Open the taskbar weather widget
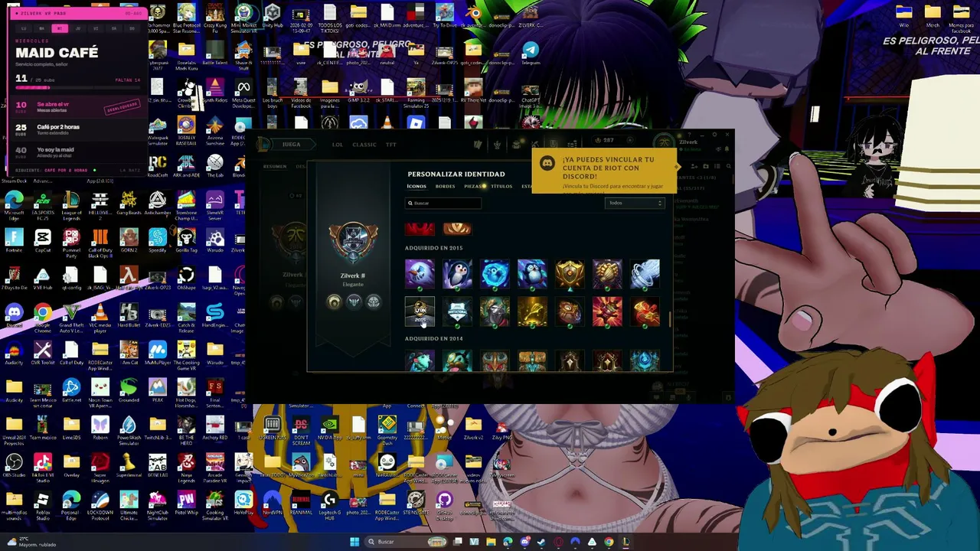 coord(31,542)
